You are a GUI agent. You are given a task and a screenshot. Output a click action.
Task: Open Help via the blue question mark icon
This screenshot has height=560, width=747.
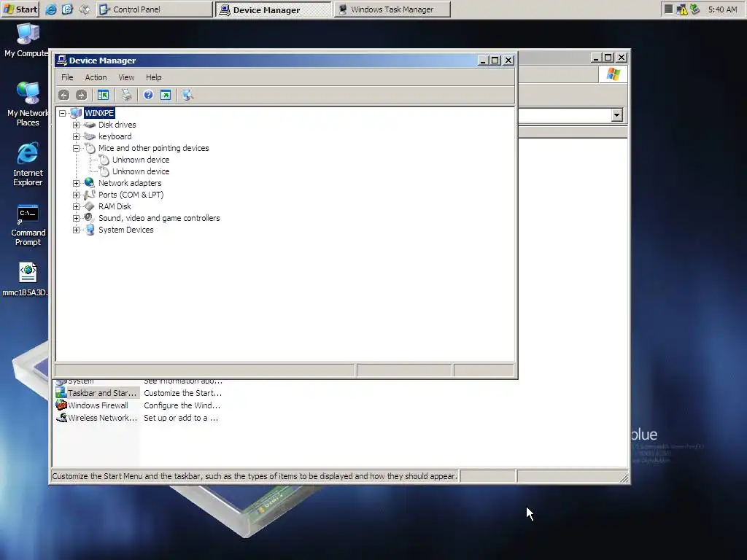[x=148, y=96]
